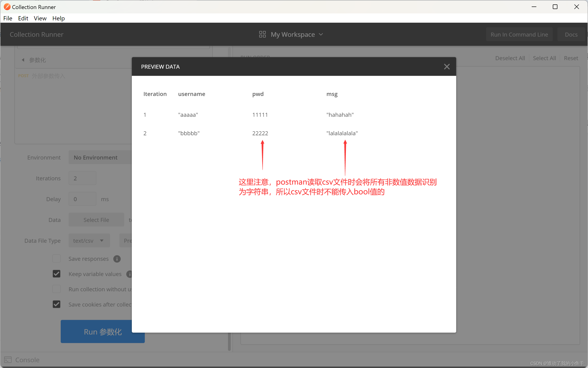Uncheck Keep variable values
Image resolution: width=588 pixels, height=368 pixels.
pos(57,274)
